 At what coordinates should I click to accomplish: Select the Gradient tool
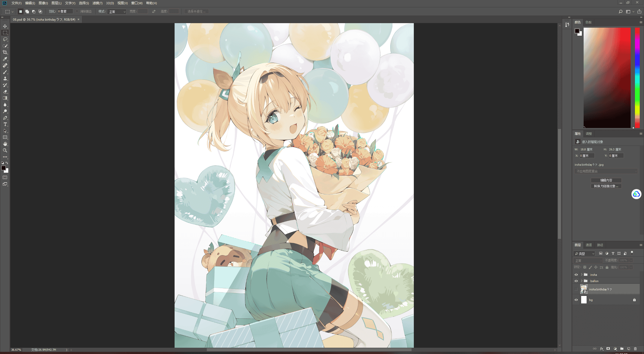coord(5,98)
